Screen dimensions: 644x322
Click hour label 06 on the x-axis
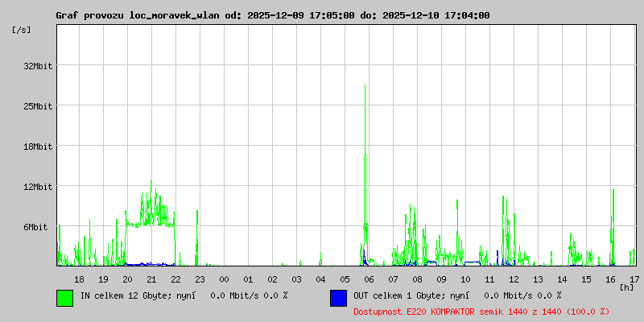pos(369,279)
